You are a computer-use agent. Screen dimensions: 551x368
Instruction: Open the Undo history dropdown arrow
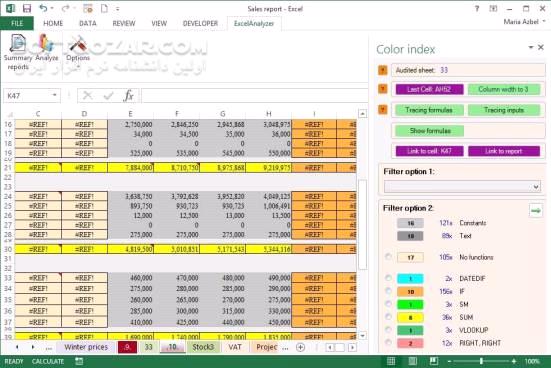point(52,8)
